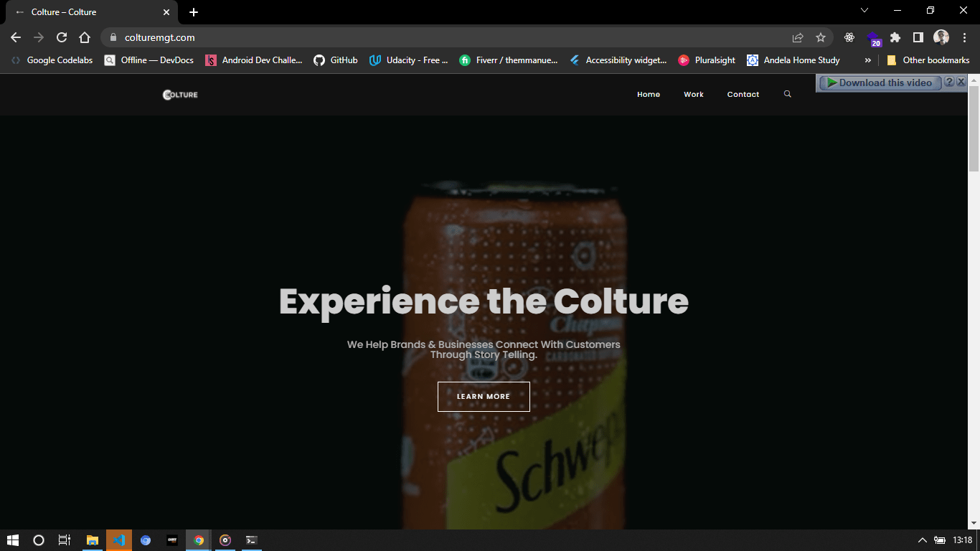Open Google Codelabs bookmark
The height and width of the screenshot is (551, 980).
coord(52,60)
